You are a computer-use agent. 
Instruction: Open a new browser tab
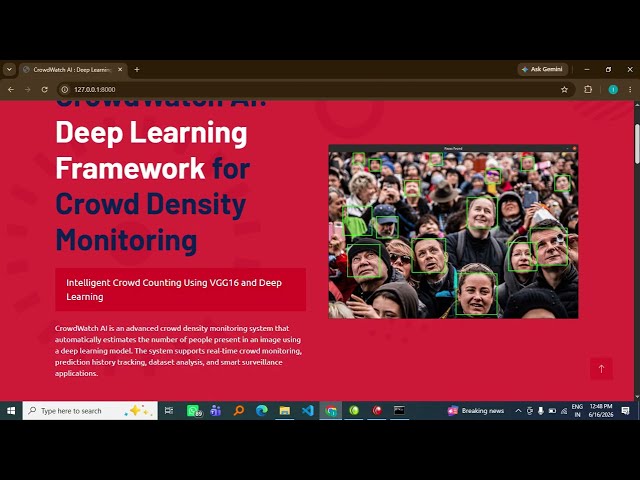pos(137,70)
